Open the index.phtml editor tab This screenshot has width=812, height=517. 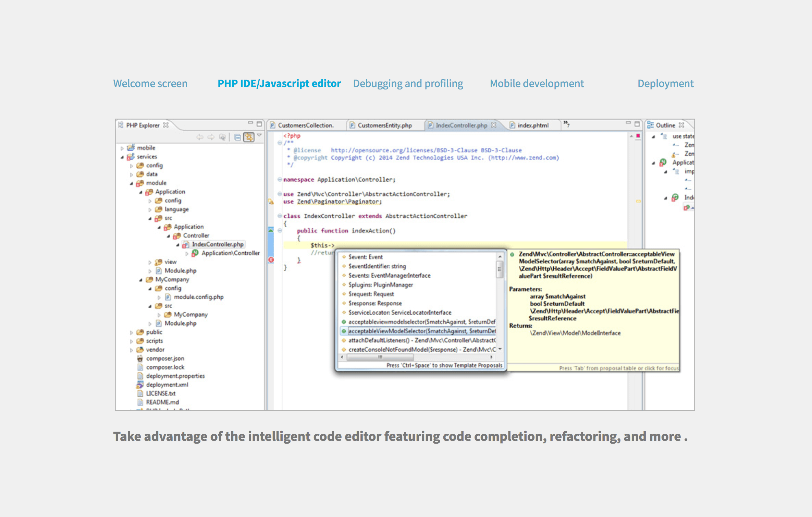click(529, 125)
